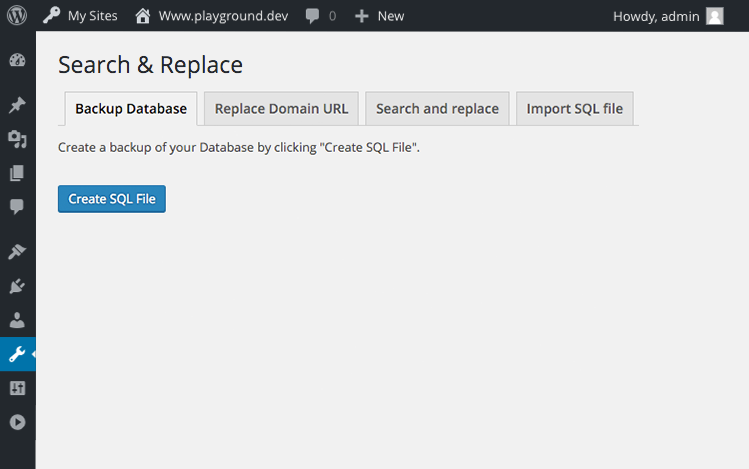Image resolution: width=749 pixels, height=469 pixels.
Task: Open the Plugins menu plug icon
Action: 17,286
